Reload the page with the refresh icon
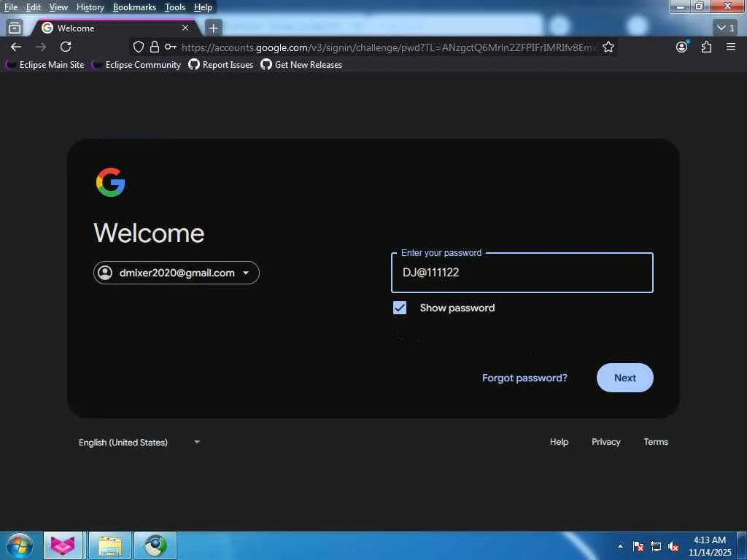Image resolution: width=747 pixels, height=560 pixels. tap(66, 47)
